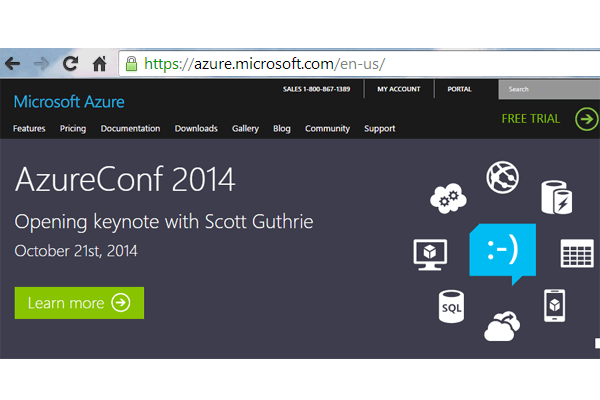This screenshot has width=600, height=400.
Task: Open the Documentation menu item
Action: [x=130, y=129]
